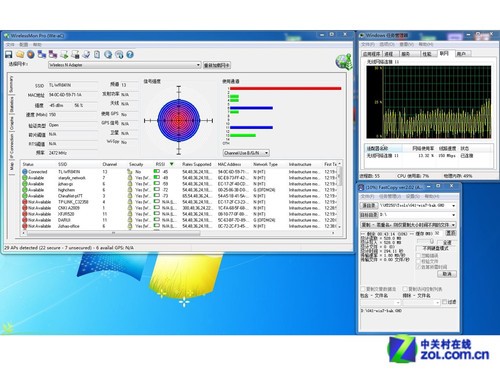Open help via the blue question-mark icon

130,54
